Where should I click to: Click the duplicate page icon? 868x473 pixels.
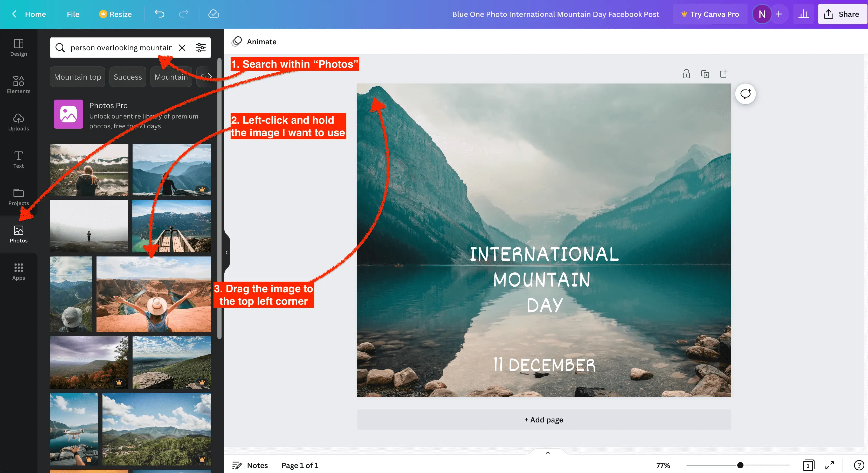tap(705, 74)
